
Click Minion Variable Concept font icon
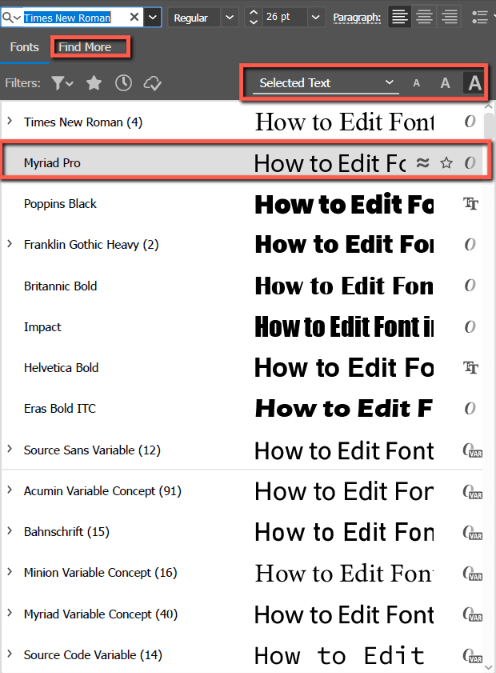click(472, 573)
